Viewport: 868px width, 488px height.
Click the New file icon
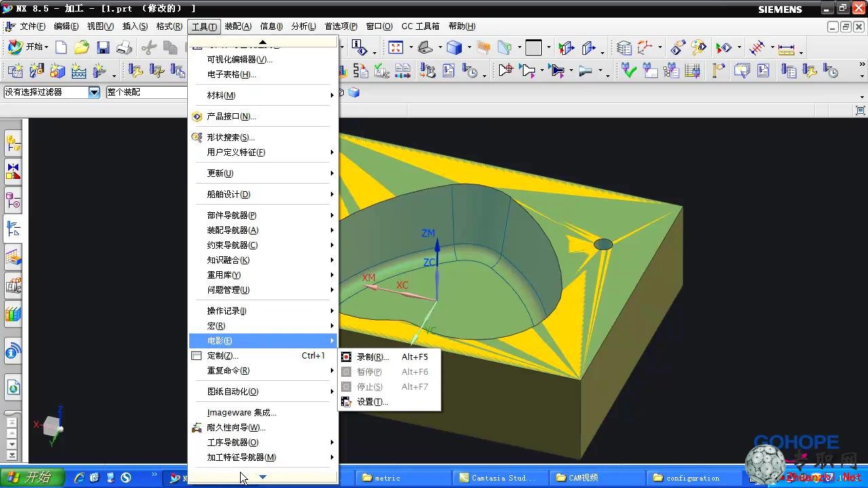click(x=61, y=47)
